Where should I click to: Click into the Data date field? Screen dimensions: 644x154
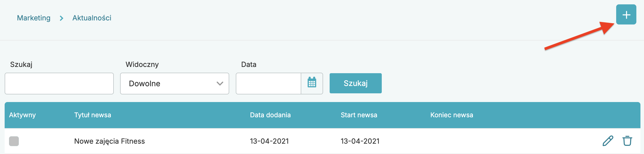pyautogui.click(x=269, y=84)
